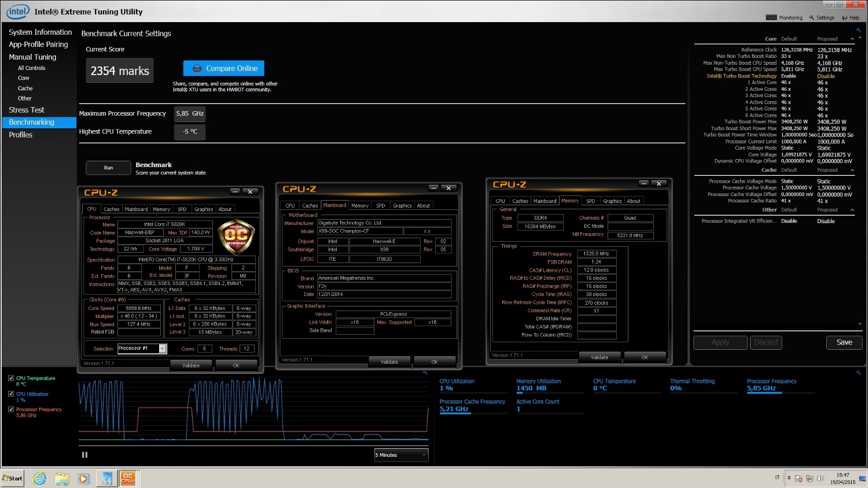868x488 pixels.
Task: Open Windows Explorer folder in taskbar
Action: pyautogui.click(x=62, y=478)
